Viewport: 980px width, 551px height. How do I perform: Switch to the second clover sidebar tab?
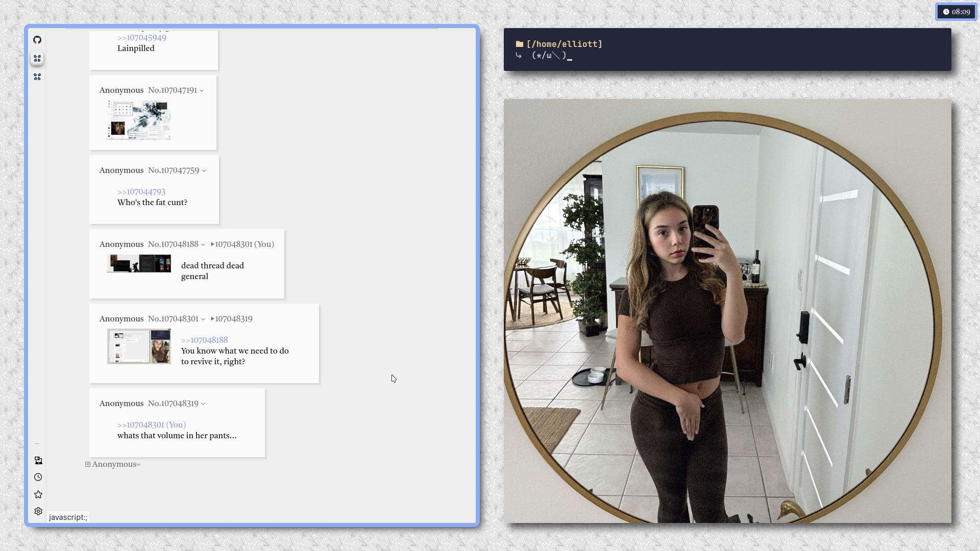37,77
